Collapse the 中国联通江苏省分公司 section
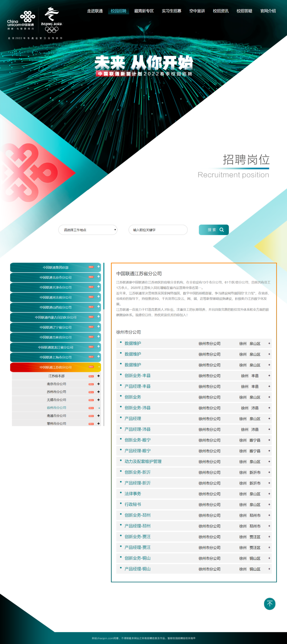This screenshot has height=644, width=287. 99,367
